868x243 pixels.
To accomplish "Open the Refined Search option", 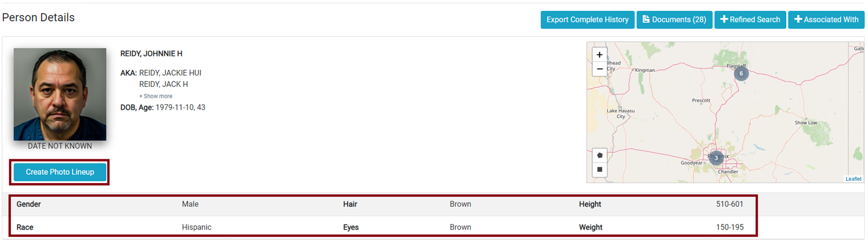I will [750, 19].
